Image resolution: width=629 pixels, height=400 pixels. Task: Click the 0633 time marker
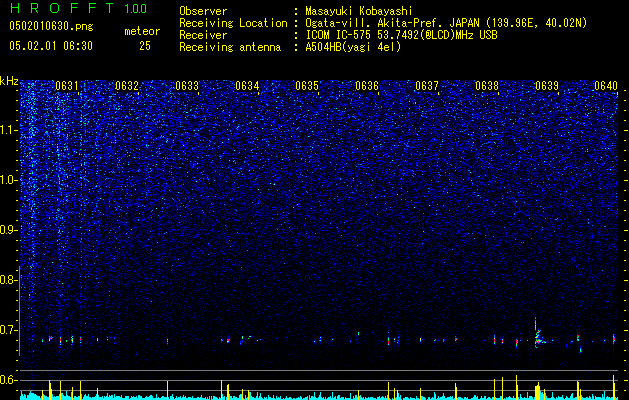coord(187,86)
